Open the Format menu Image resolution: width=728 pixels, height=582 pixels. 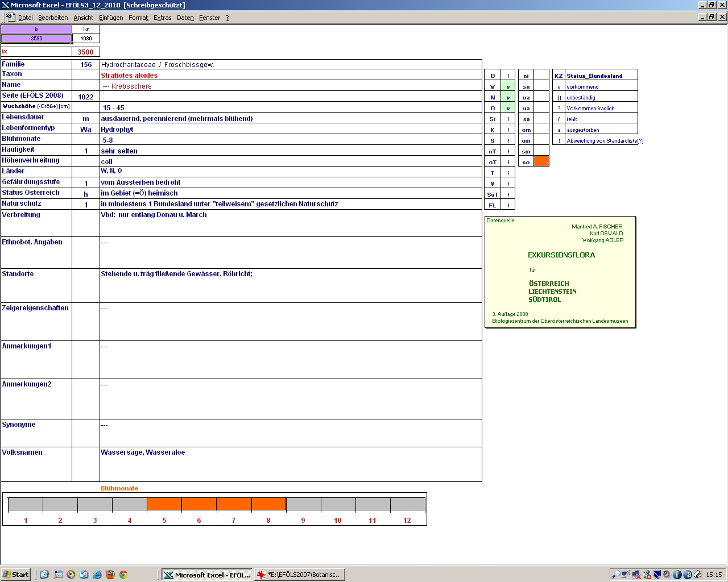coord(138,18)
